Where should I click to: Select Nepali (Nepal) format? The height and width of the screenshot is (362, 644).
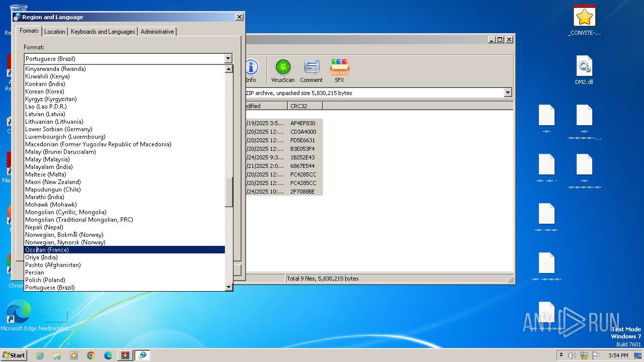click(x=124, y=227)
